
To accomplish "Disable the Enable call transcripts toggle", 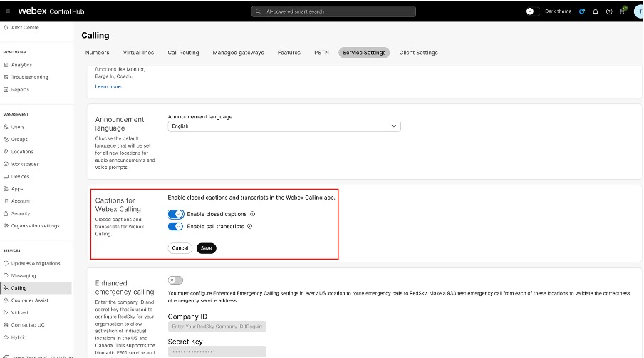I will (x=176, y=227).
